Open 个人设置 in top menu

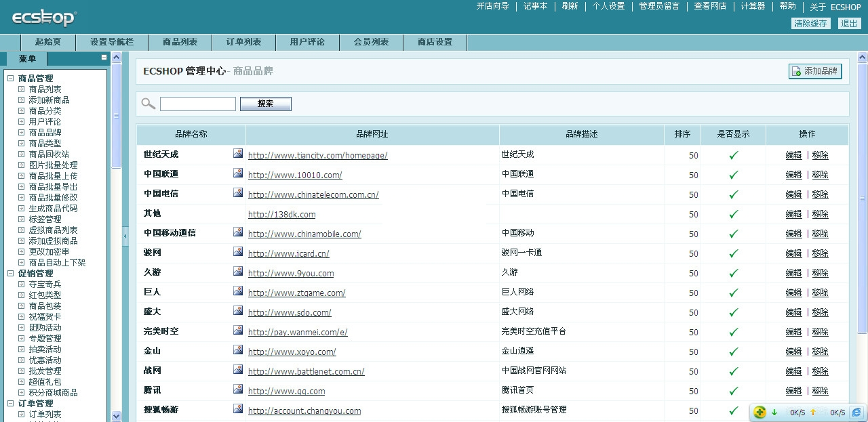(608, 6)
